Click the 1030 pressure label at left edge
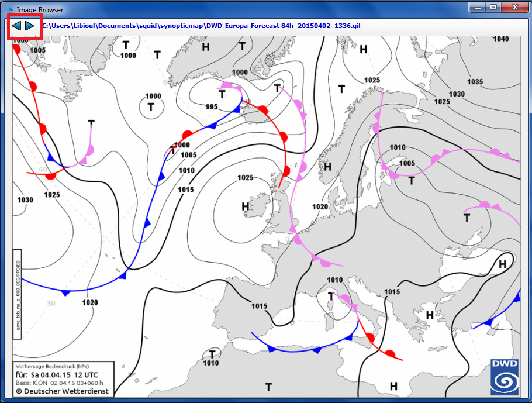 [x=25, y=199]
